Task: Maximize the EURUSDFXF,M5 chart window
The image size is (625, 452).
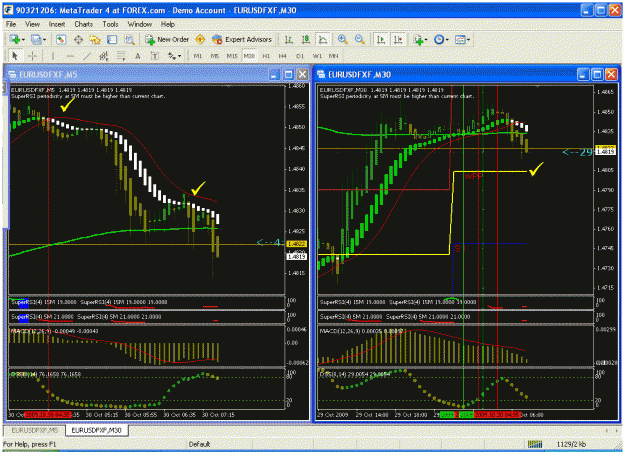Action: tap(288, 75)
